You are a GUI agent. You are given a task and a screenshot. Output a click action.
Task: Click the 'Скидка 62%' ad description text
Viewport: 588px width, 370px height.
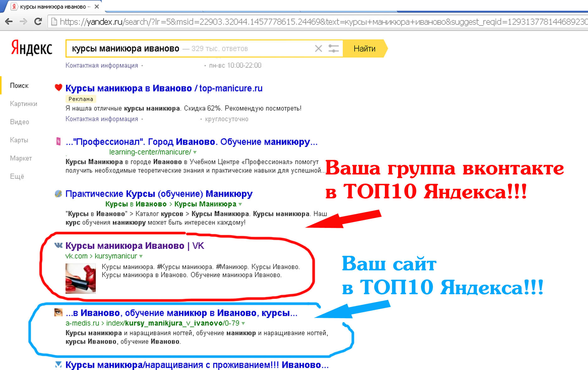click(202, 108)
